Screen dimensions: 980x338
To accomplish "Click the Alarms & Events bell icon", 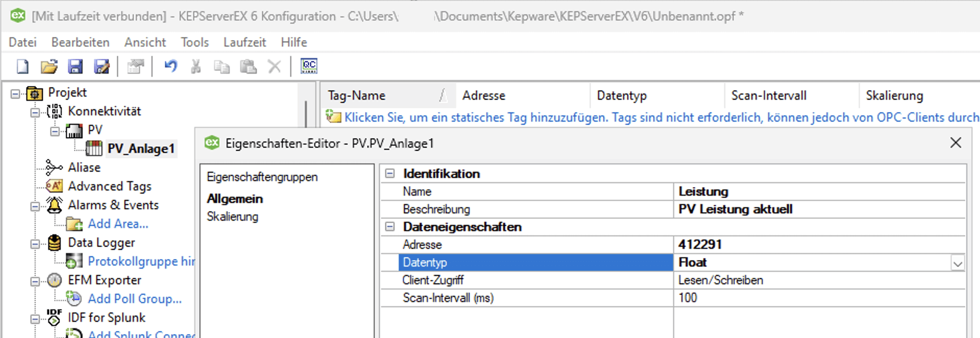I will [x=54, y=205].
